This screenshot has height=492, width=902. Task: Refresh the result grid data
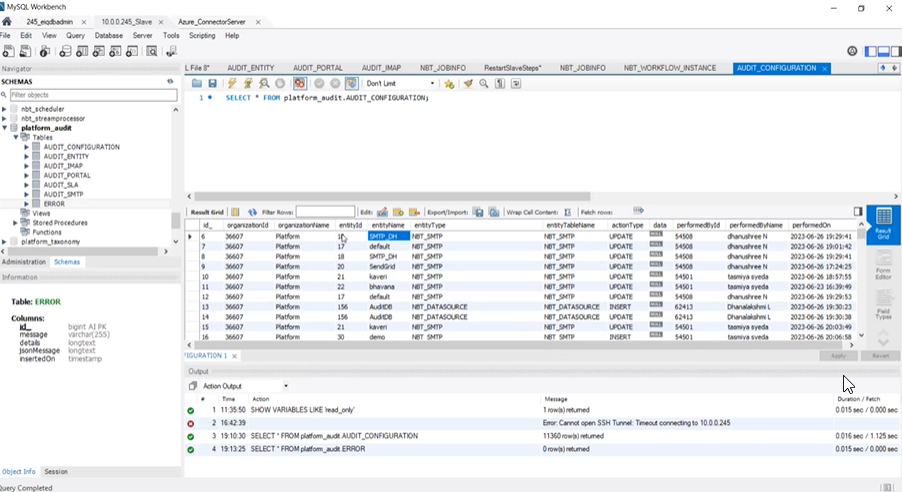[252, 212]
